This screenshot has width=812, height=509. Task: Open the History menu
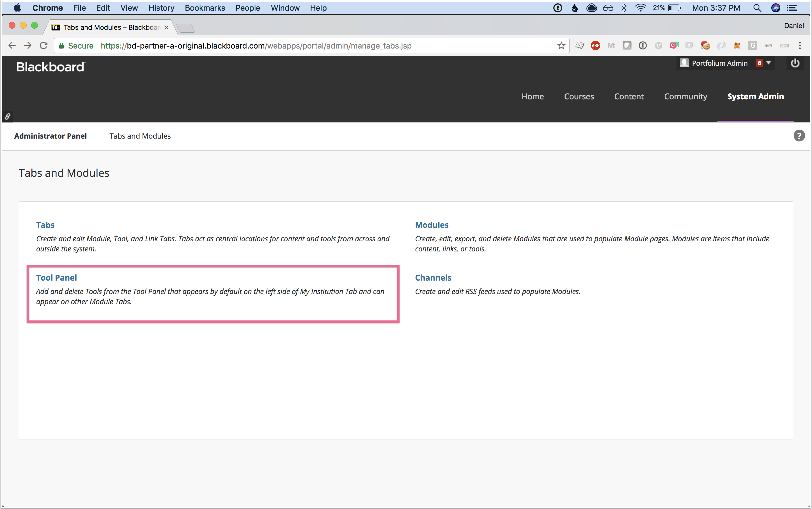[x=161, y=8]
